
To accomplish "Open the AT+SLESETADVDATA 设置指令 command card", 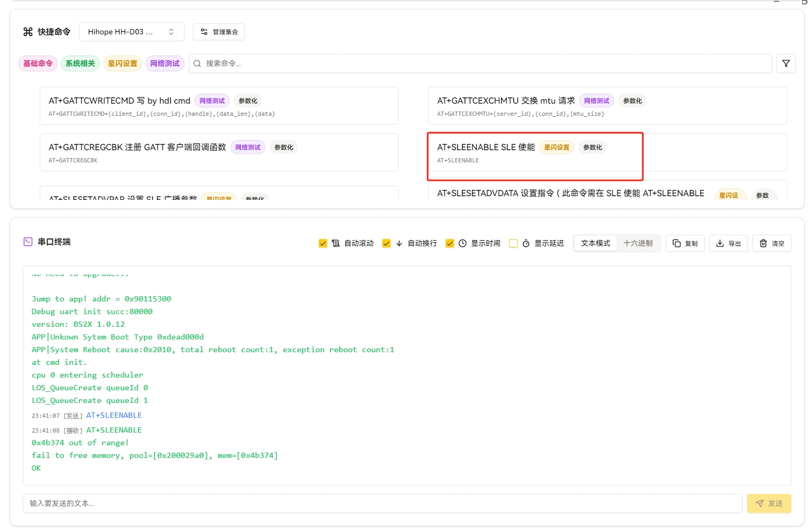I will tap(607, 190).
